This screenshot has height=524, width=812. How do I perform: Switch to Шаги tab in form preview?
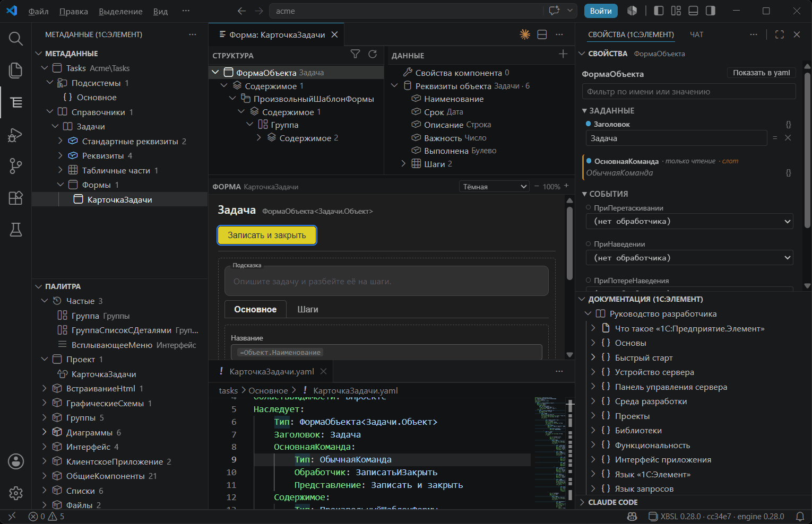308,309
